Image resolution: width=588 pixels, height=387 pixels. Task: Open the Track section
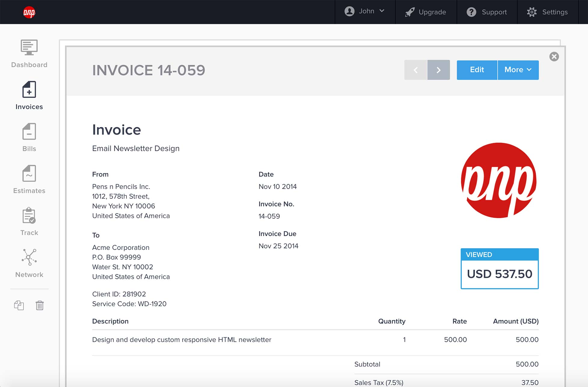tap(29, 221)
